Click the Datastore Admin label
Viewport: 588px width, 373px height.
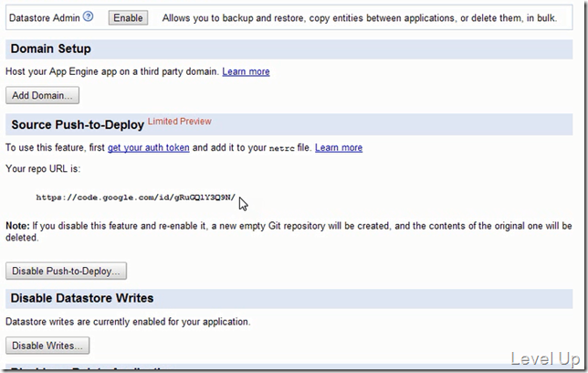pos(44,17)
